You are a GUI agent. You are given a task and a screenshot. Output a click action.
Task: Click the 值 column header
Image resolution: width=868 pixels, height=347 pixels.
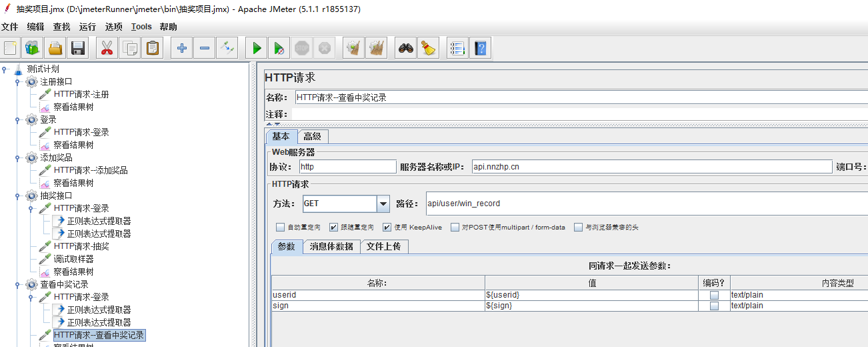coord(591,283)
